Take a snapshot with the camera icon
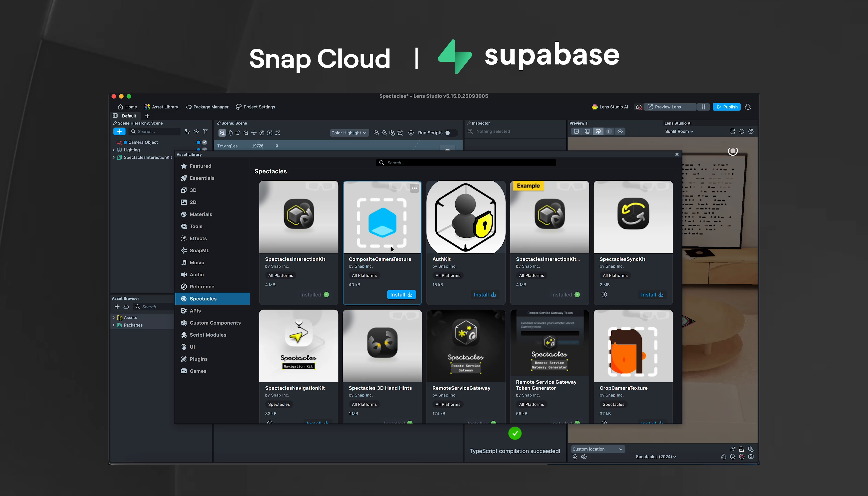 pos(751,457)
